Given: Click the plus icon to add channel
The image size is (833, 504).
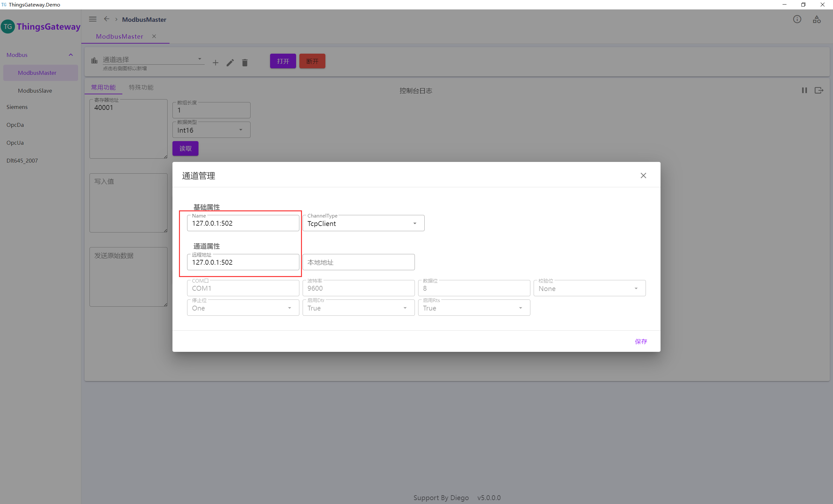Looking at the screenshot, I should (x=215, y=62).
